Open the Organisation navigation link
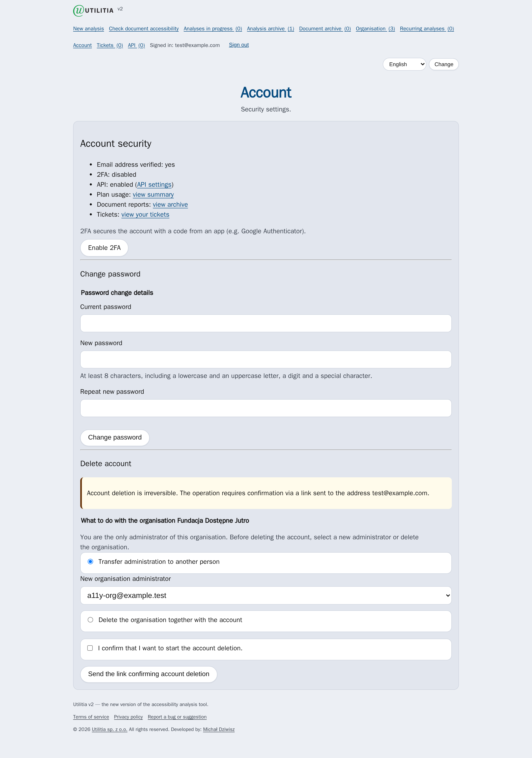This screenshot has width=532, height=758. [x=375, y=29]
